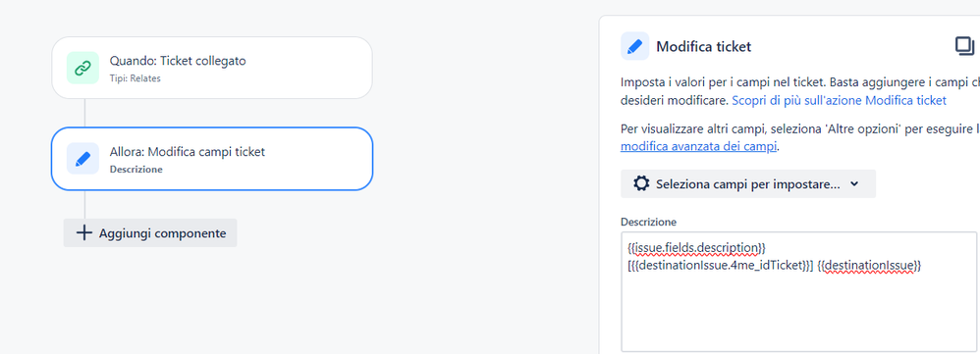Click the gear icon in 'Seleziona campi' button
This screenshot has height=354, width=980.
click(641, 183)
